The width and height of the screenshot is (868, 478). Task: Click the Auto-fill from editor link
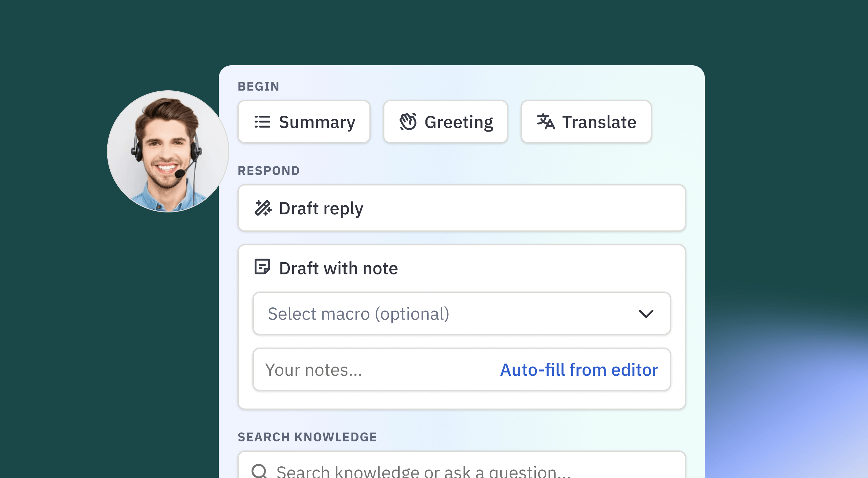(579, 370)
